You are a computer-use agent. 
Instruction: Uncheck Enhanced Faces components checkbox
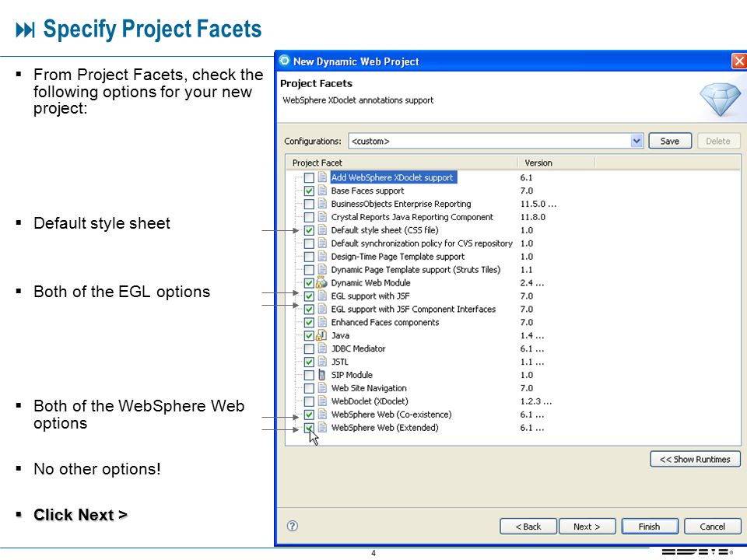coord(309,323)
